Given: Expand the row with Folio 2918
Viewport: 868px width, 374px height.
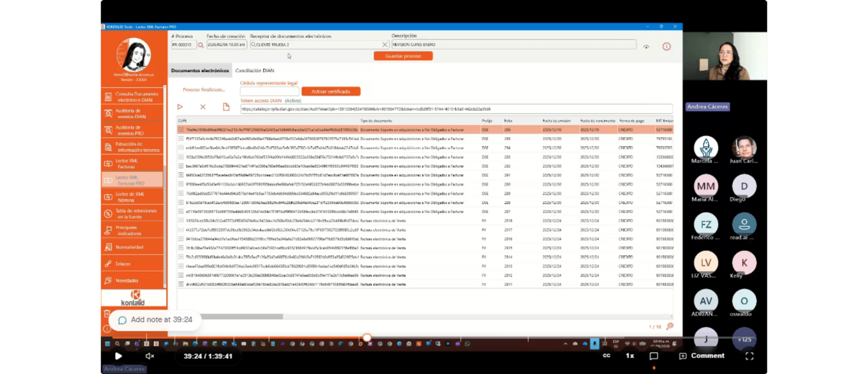Looking at the screenshot, I should (x=181, y=221).
